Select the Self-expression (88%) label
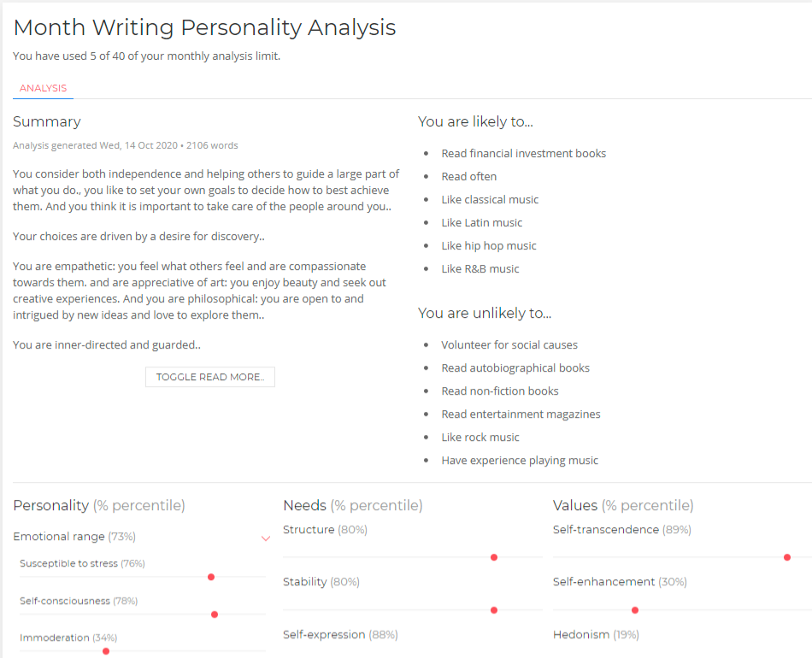The width and height of the screenshot is (812, 658). pos(340,634)
